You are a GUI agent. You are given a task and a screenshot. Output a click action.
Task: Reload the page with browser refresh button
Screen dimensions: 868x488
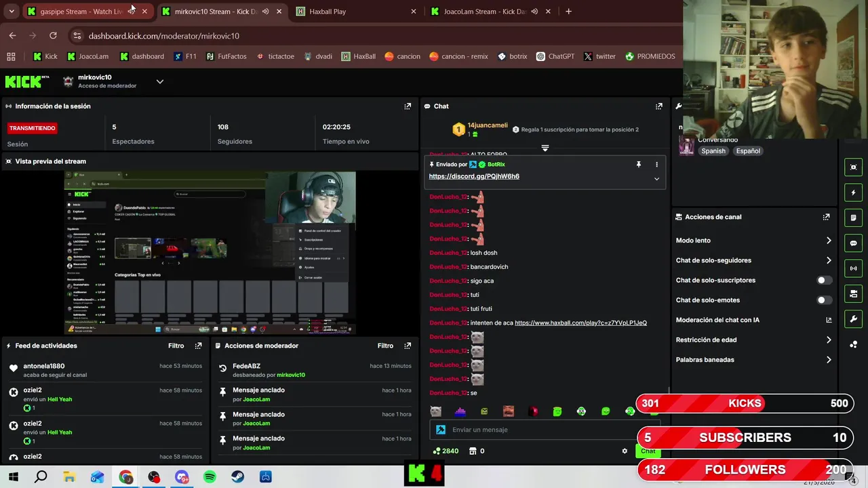click(53, 35)
